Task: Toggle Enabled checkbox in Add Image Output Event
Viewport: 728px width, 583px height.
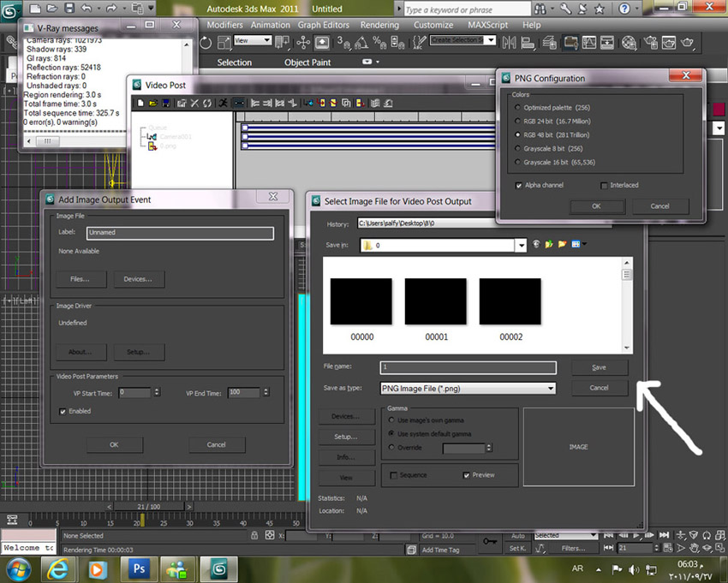Action: pos(63,411)
